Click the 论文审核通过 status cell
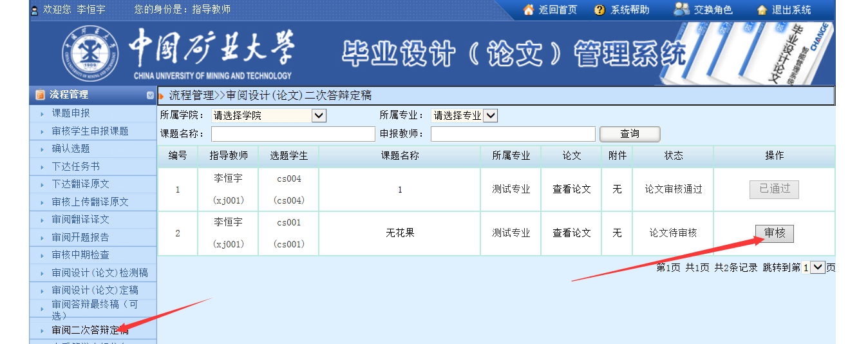The height and width of the screenshot is (344, 868). (673, 189)
